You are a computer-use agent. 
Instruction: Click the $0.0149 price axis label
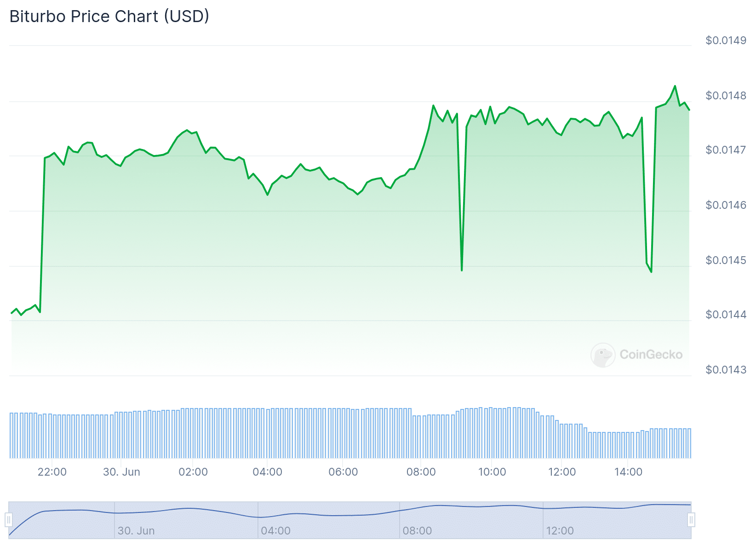726,40
